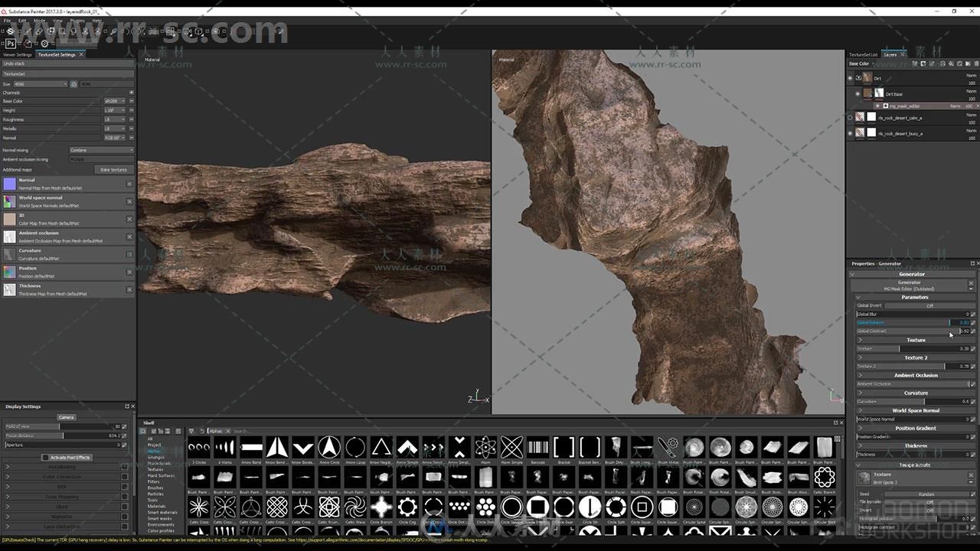Viewport: 980px width, 551px height.
Task: Select Grunges category in shelf
Action: point(155,457)
